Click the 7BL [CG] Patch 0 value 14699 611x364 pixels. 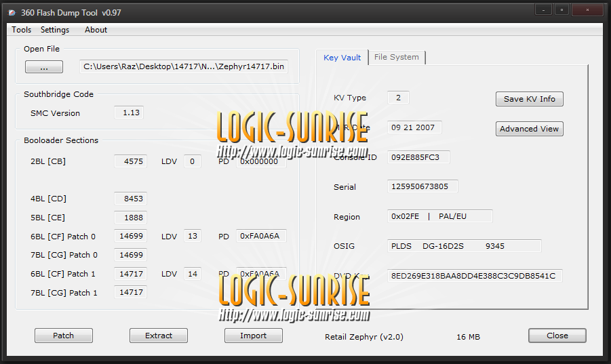[x=130, y=255]
